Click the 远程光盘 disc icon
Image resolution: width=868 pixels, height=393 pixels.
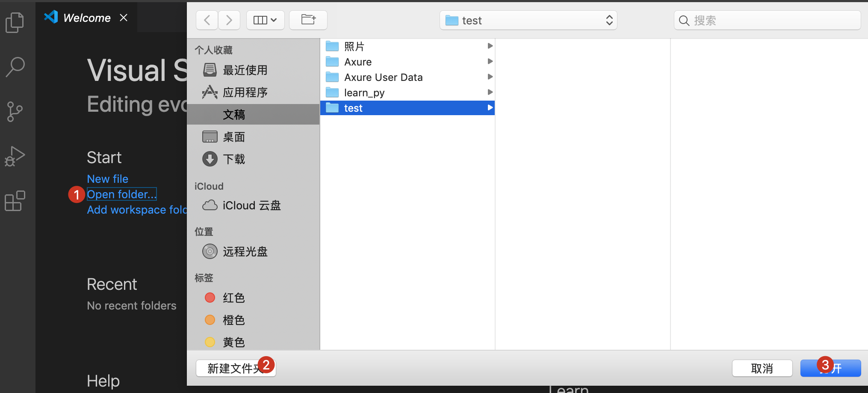[210, 251]
